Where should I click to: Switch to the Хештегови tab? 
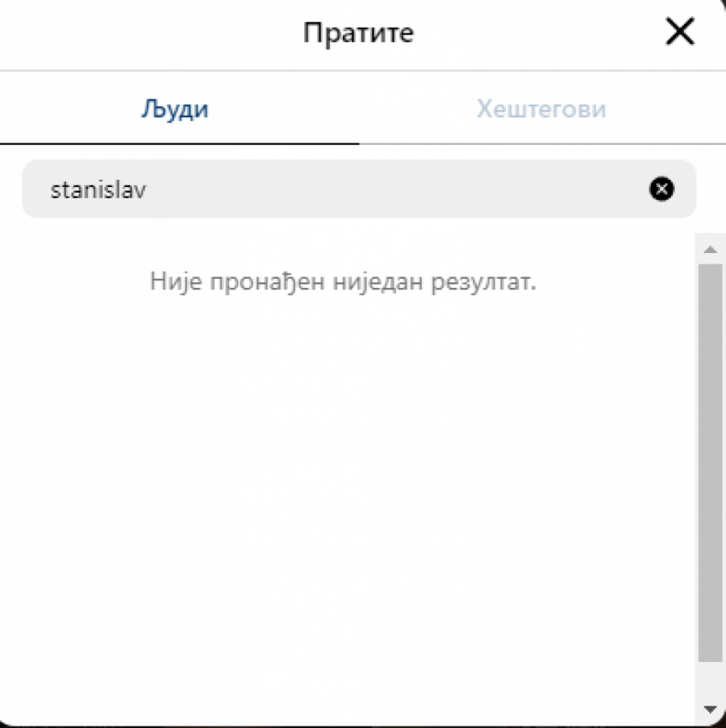coord(541,109)
